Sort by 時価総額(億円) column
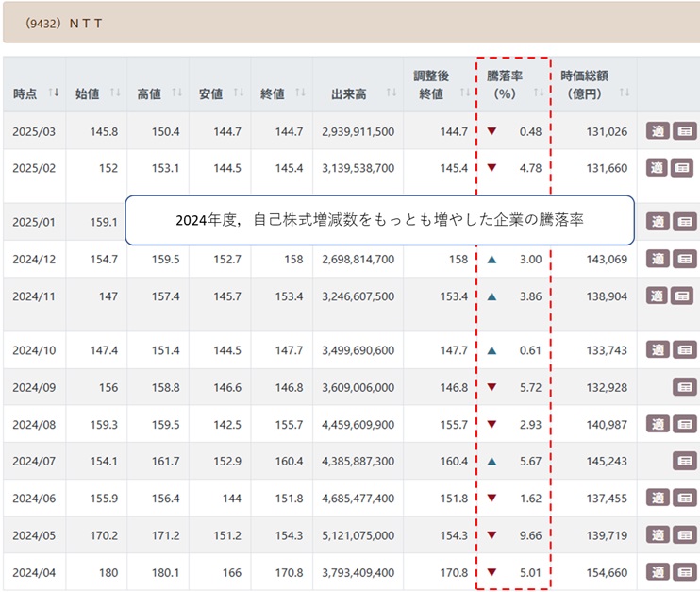Screen dimensions: 700x592 (625, 93)
